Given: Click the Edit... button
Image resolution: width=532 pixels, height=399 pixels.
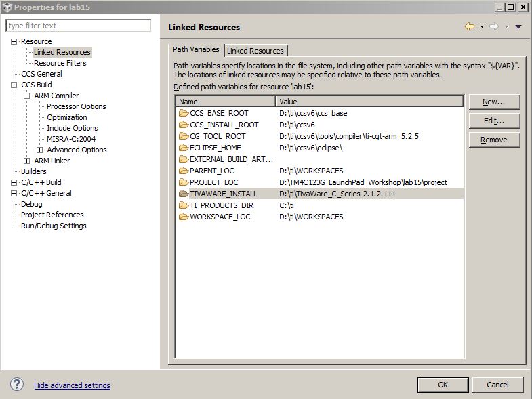Looking at the screenshot, I should [494, 121].
